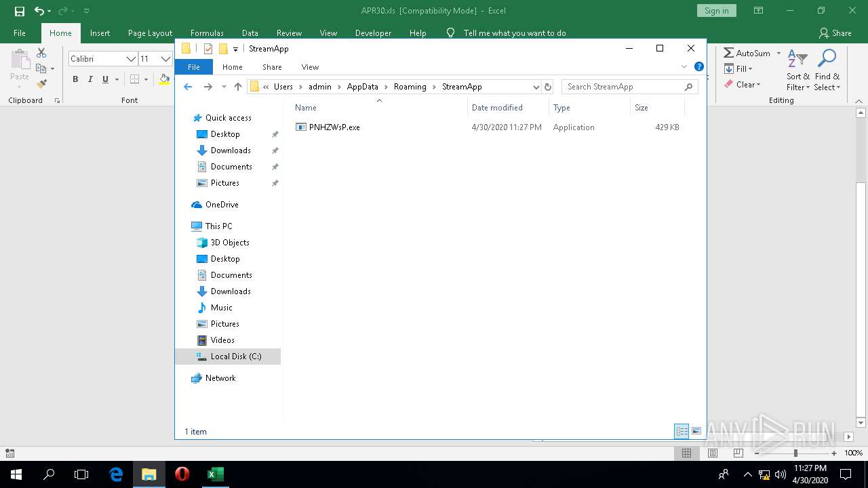
Task: Open Music folder in navigation pane
Action: tap(221, 308)
